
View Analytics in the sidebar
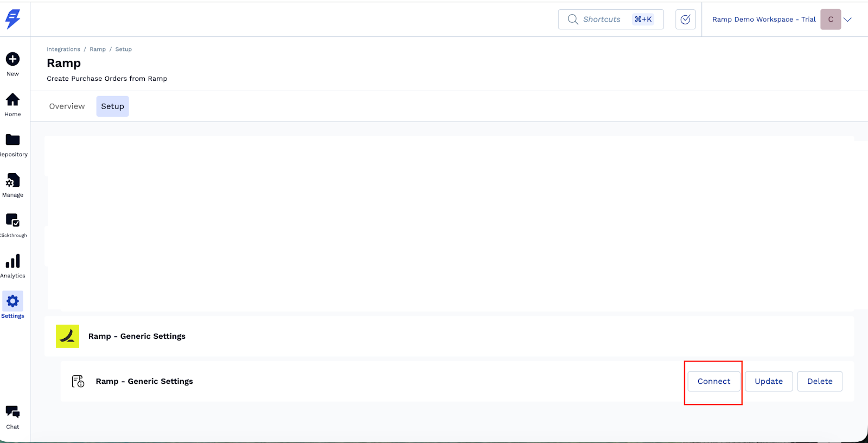[x=12, y=266]
